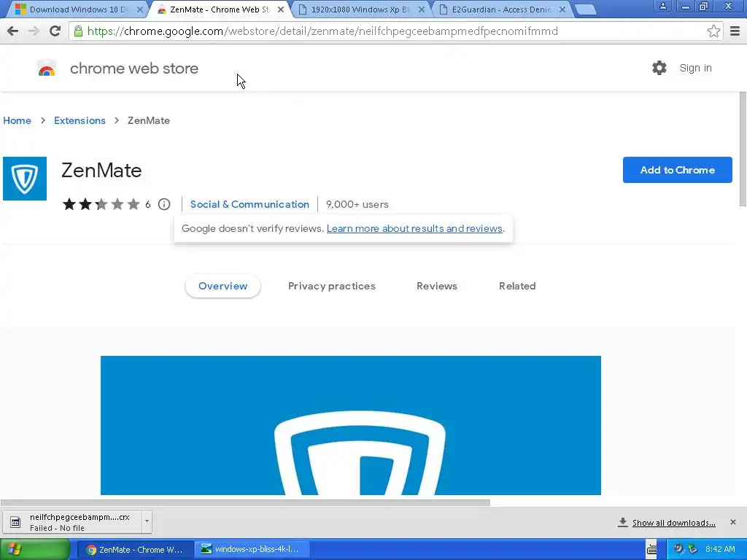
Task: Switch to Privacy practices tab
Action: tap(332, 286)
